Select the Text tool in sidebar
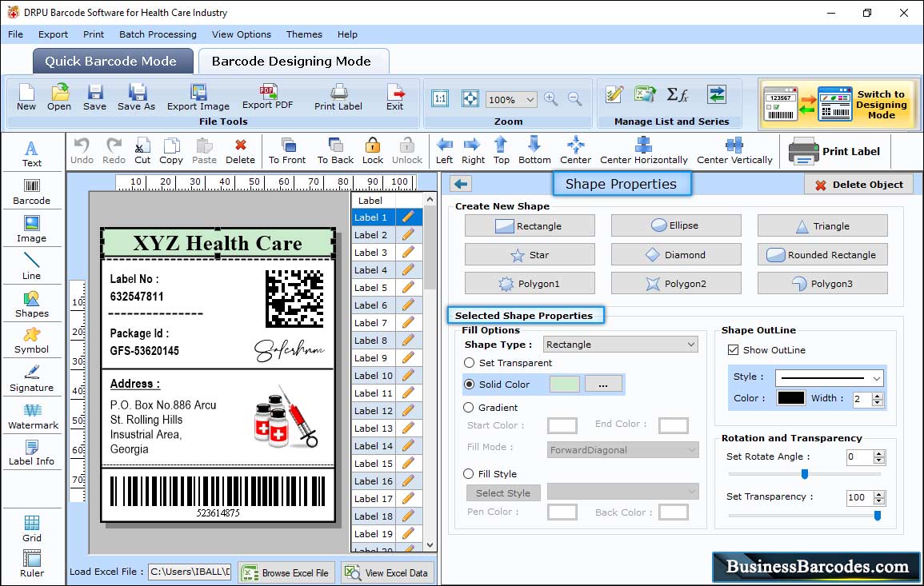The image size is (924, 586). (x=32, y=153)
